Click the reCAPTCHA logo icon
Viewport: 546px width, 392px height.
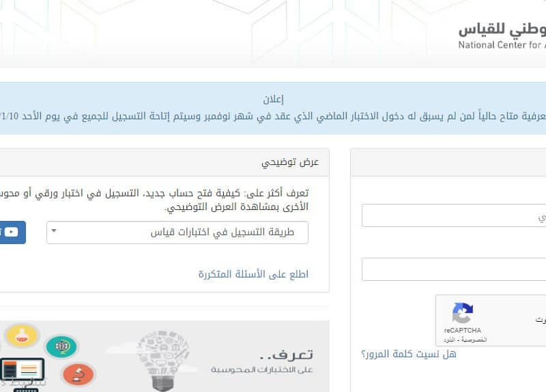tap(463, 313)
